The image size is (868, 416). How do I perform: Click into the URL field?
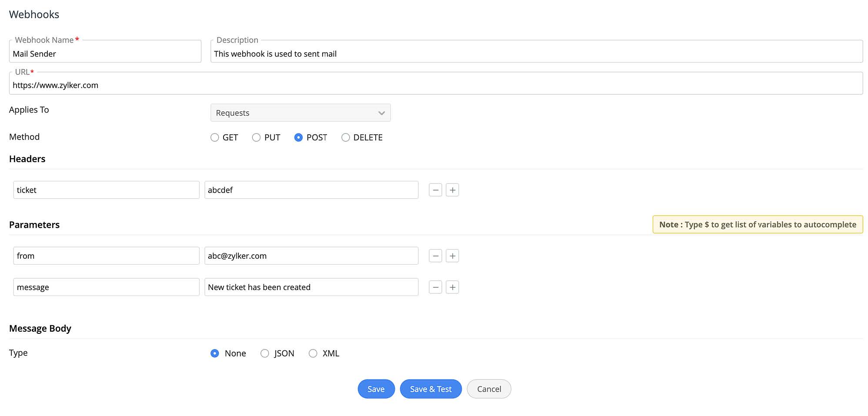pos(436,85)
